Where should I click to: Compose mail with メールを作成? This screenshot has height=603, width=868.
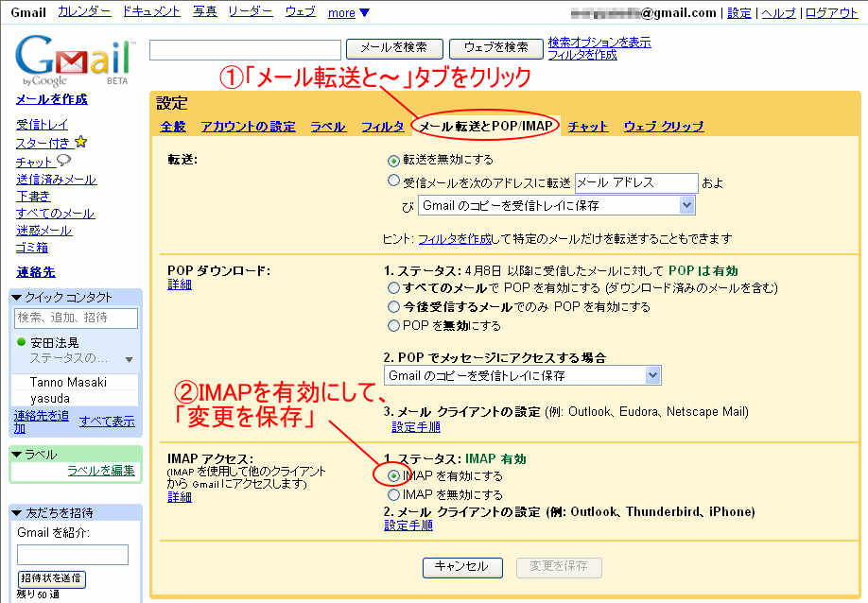tap(51, 99)
